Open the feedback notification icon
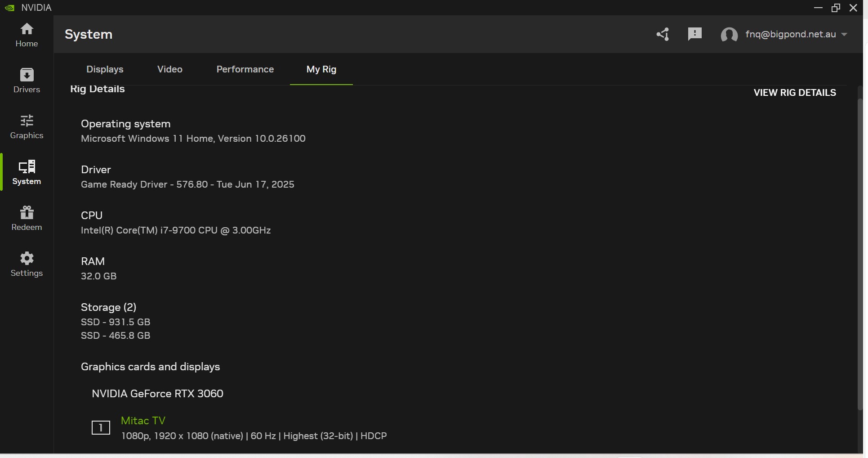 tap(694, 34)
